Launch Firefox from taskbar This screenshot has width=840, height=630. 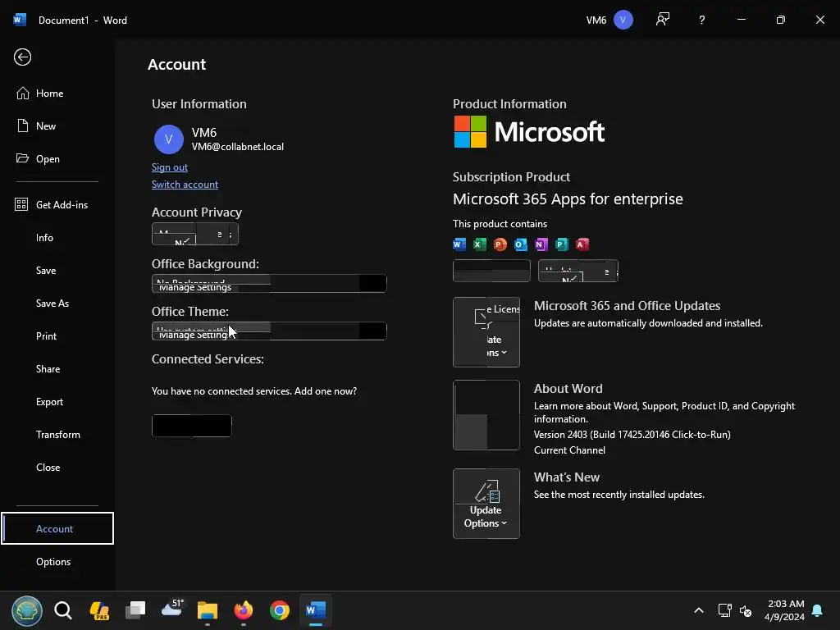coord(243,610)
